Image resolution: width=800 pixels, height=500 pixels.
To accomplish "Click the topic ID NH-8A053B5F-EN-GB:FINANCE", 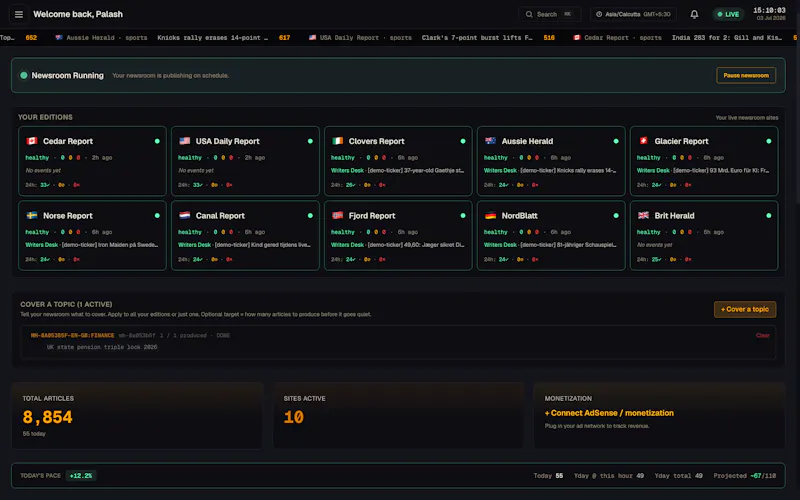I will (x=72, y=335).
